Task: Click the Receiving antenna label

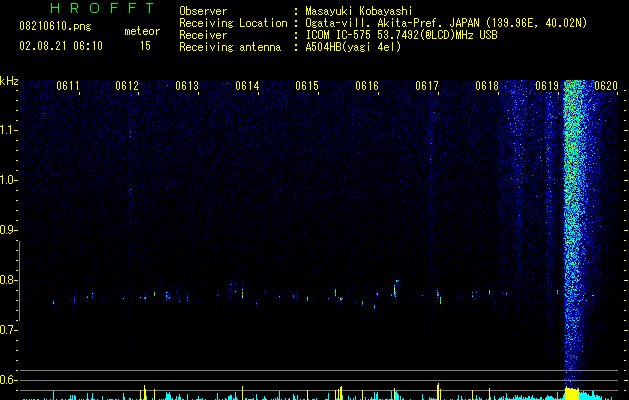Action: [x=230, y=47]
